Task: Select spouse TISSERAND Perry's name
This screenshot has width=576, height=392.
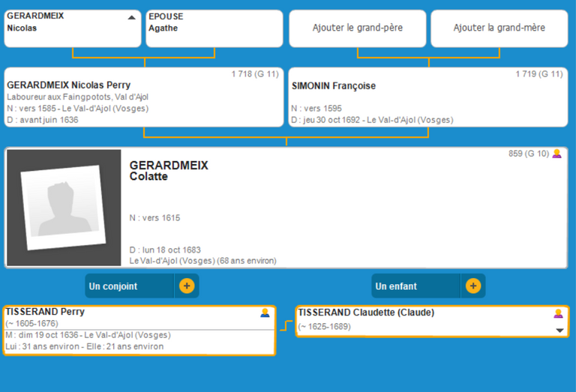Action: tap(45, 312)
